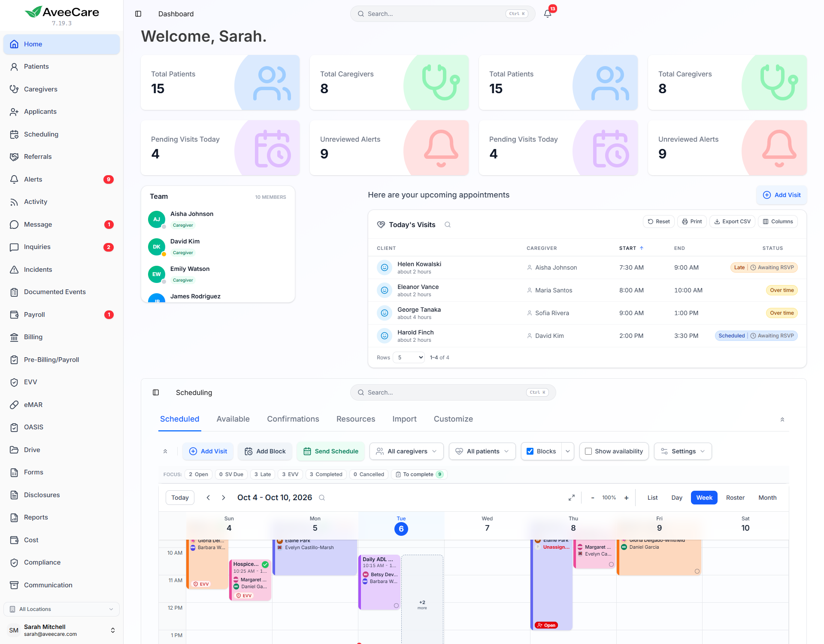Viewport: 824px width, 644px height.
Task: Open the All Locations selector
Action: tap(61, 609)
